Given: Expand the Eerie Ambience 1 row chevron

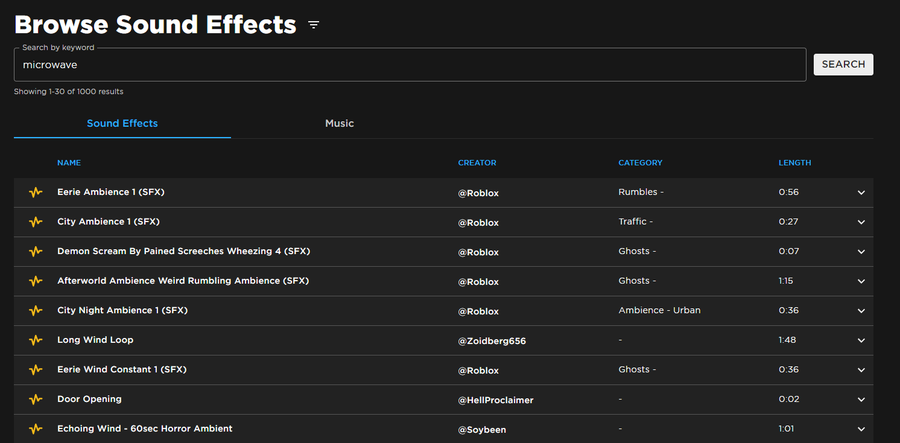Looking at the screenshot, I should (861, 193).
